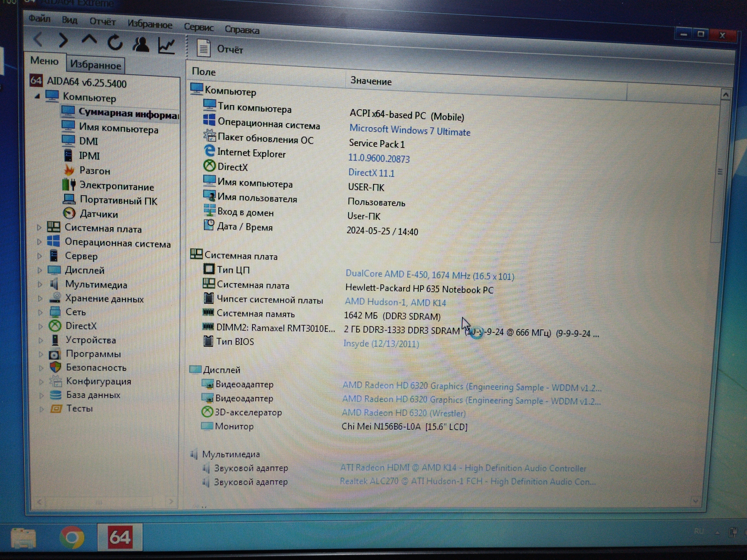Image resolution: width=747 pixels, height=560 pixels.
Task: Click the Тип ЦП processor icon
Action: click(209, 269)
